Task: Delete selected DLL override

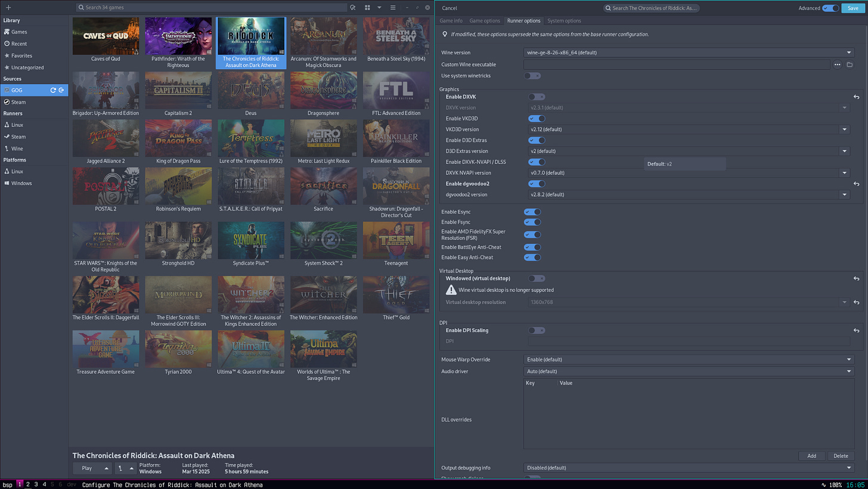Action: coord(841,456)
